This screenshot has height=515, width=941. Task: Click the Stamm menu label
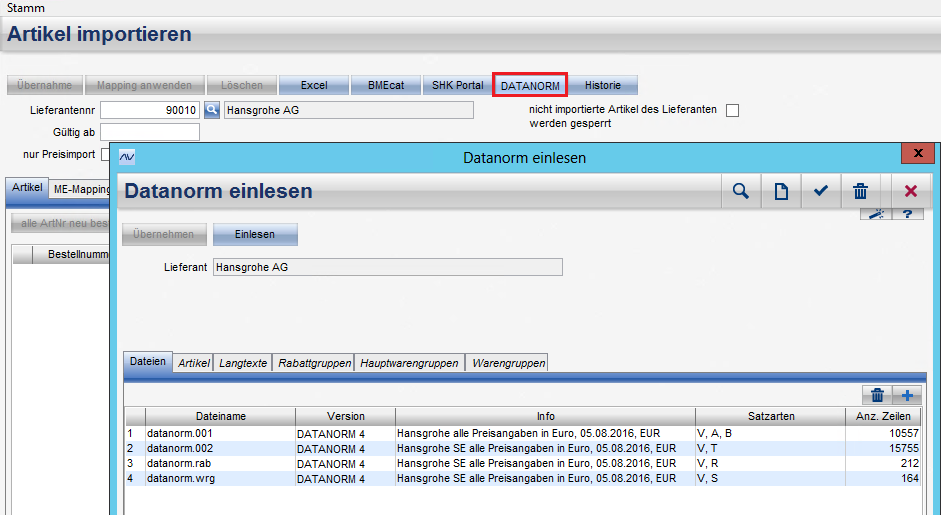[x=26, y=8]
